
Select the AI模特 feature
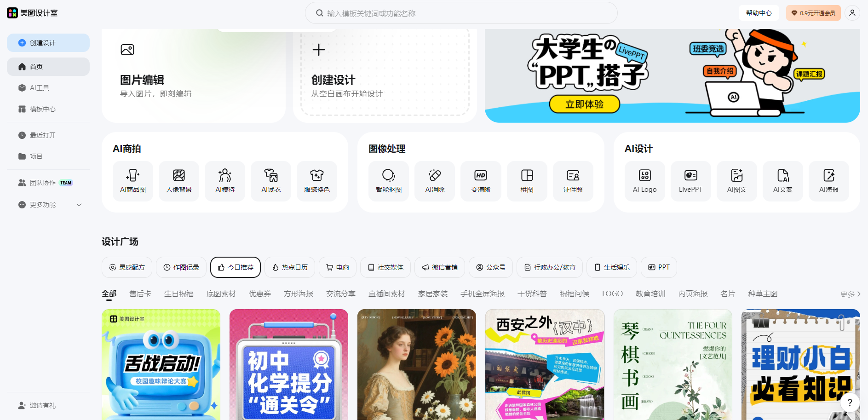pyautogui.click(x=224, y=181)
